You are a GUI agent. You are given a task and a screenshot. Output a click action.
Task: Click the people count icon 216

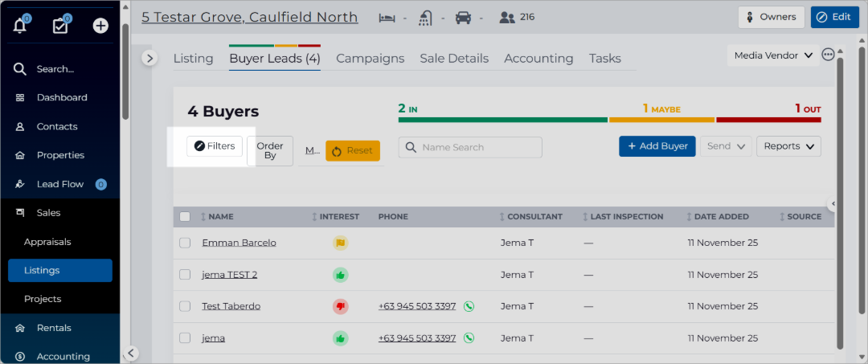506,18
